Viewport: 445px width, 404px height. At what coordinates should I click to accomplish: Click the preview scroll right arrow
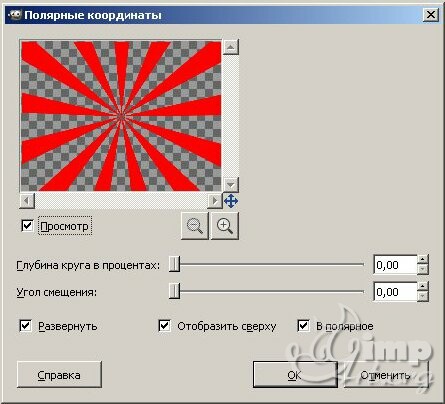(214, 201)
